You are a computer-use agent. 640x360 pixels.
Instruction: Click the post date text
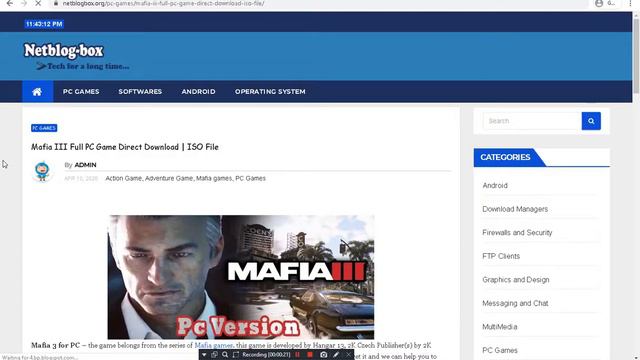81,178
